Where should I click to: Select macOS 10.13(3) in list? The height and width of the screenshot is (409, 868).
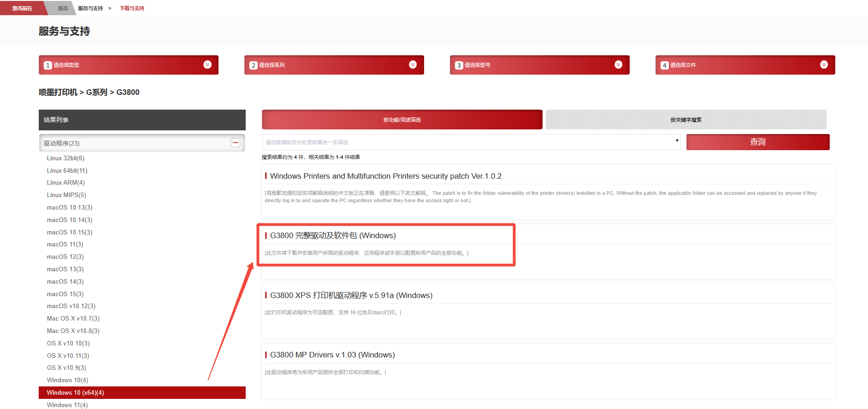pyautogui.click(x=70, y=207)
